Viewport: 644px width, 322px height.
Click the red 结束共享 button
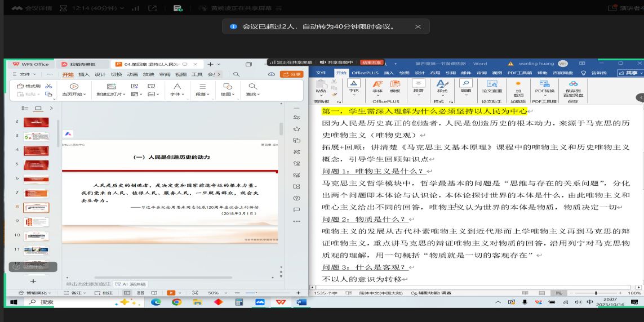372,62
